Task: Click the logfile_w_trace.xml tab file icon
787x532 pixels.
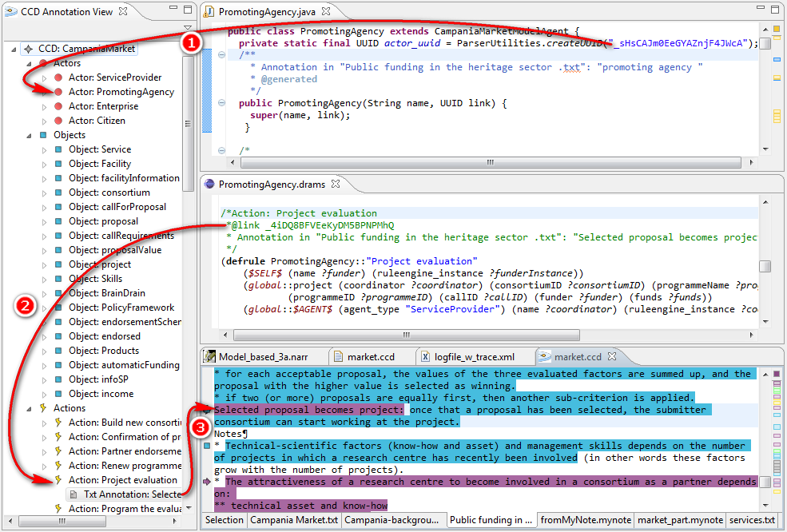Action: coord(424,356)
